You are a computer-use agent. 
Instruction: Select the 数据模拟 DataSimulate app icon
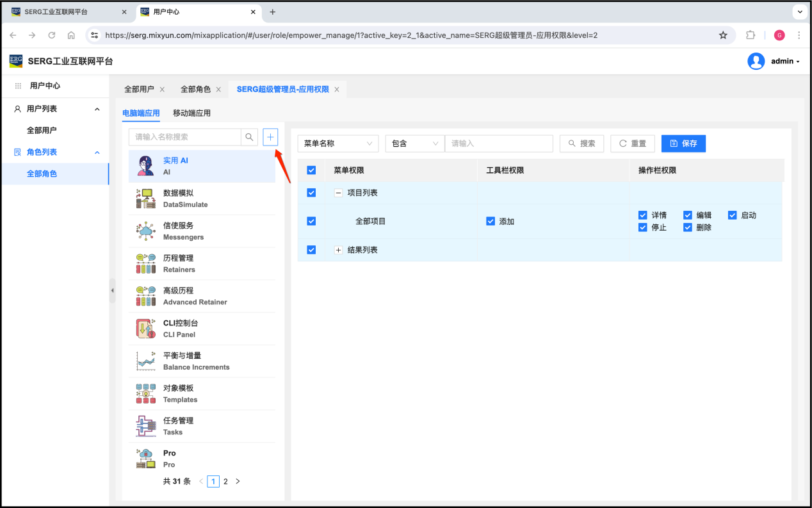click(145, 199)
